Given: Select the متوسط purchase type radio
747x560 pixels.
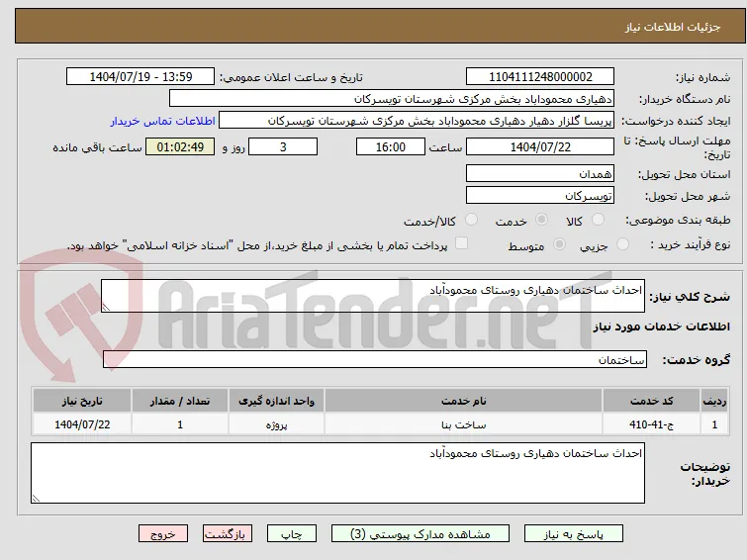Looking at the screenshot, I should tap(559, 244).
